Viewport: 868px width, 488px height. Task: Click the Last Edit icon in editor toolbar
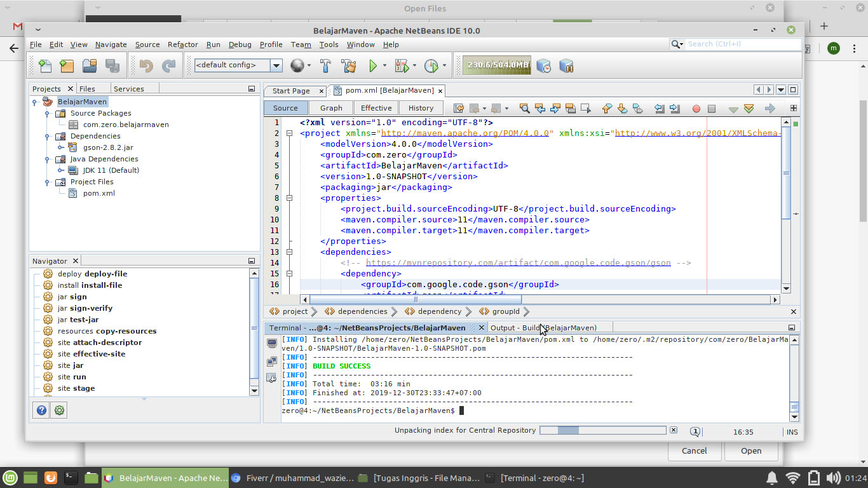click(458, 109)
